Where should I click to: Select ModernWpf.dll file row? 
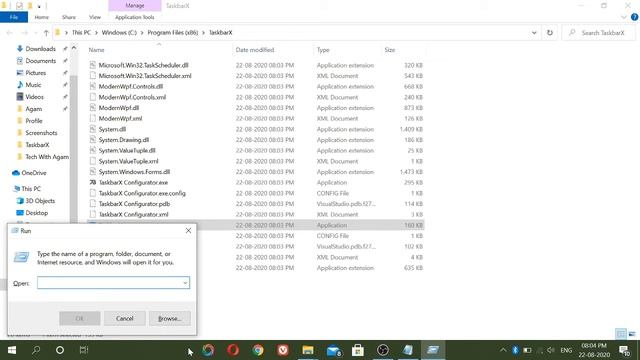pos(256,108)
